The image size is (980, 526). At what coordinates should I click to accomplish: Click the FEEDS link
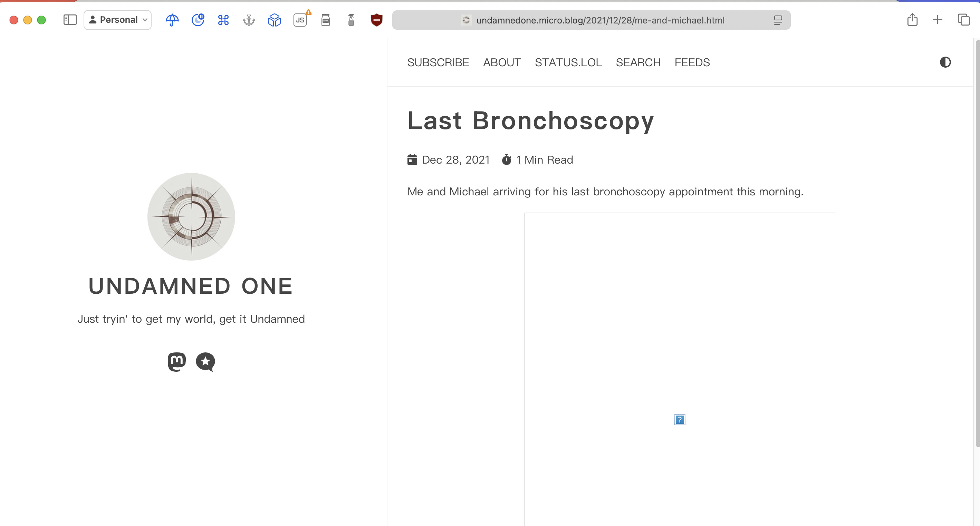(692, 62)
